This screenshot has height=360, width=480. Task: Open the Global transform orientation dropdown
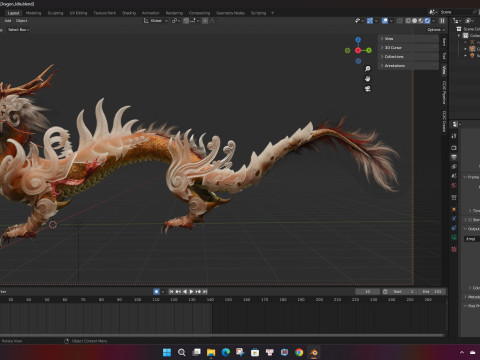pos(155,21)
